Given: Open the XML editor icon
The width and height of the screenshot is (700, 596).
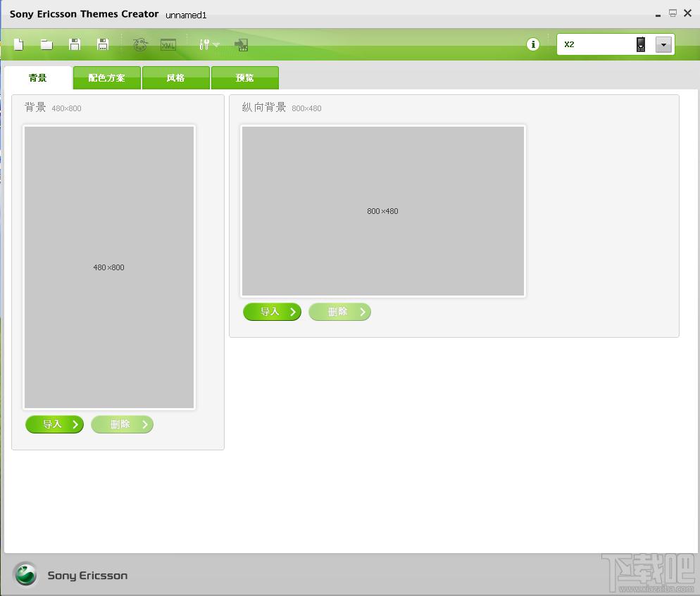Looking at the screenshot, I should (168, 44).
